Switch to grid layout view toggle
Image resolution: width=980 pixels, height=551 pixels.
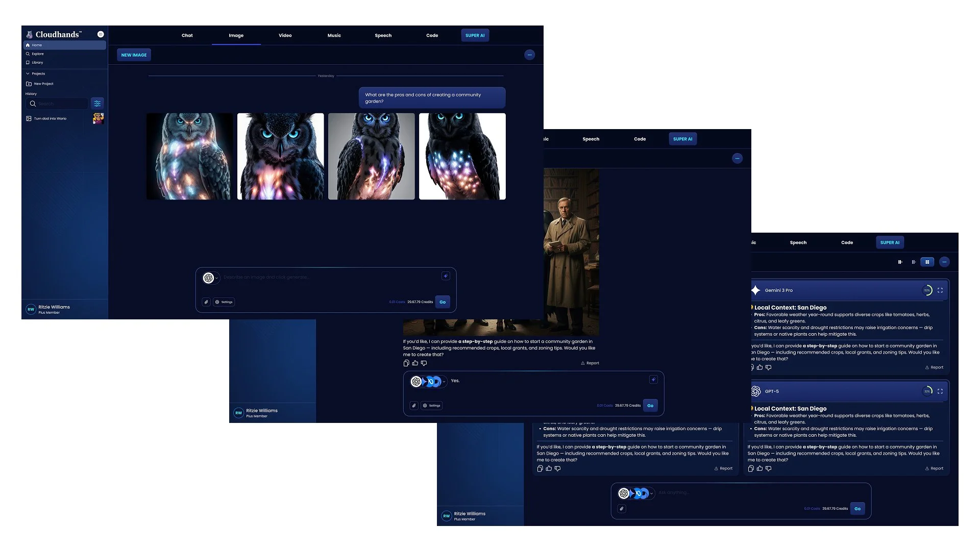(x=927, y=262)
